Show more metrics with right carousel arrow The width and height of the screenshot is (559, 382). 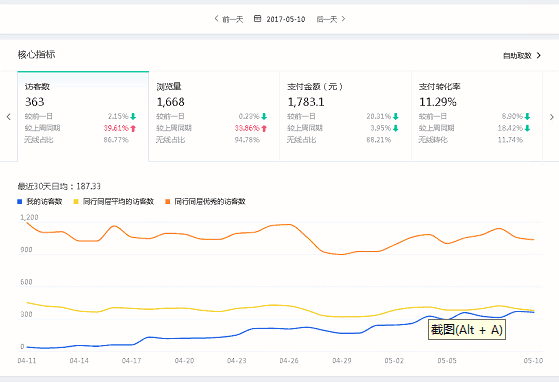pos(552,117)
